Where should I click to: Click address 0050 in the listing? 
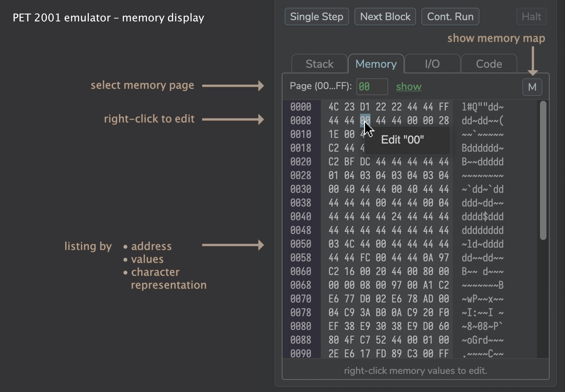coord(301,244)
